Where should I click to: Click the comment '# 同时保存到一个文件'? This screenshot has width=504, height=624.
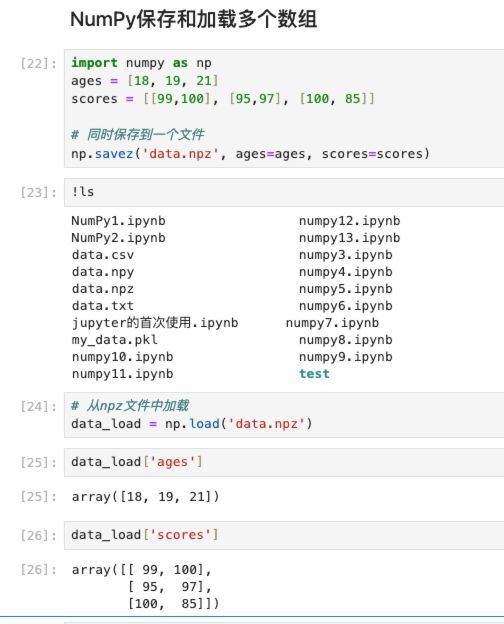(x=138, y=135)
